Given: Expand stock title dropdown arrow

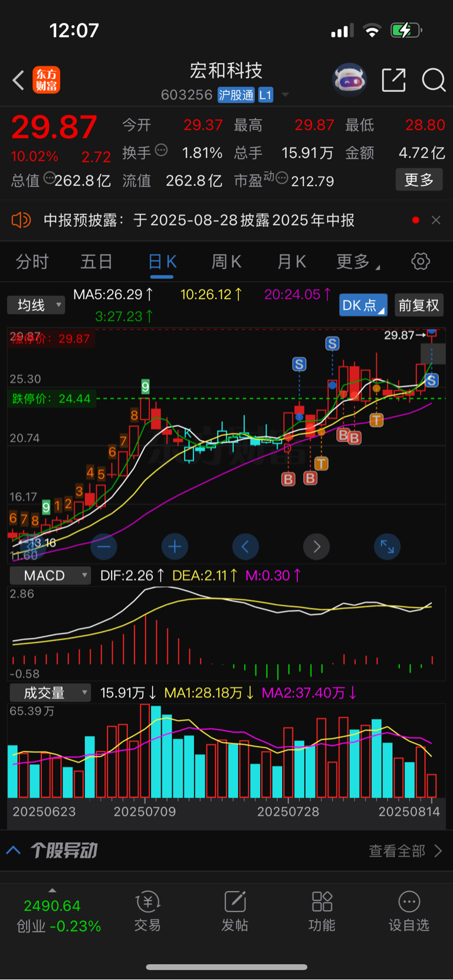Looking at the screenshot, I should 285,95.
